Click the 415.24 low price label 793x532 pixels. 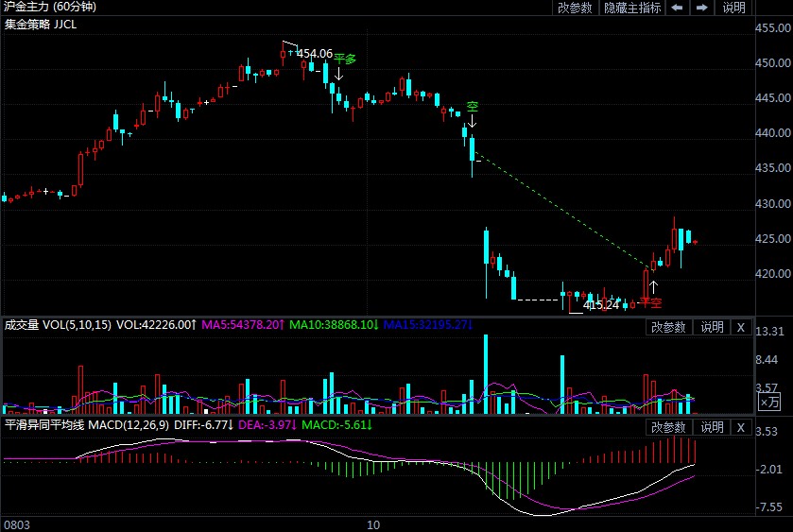pyautogui.click(x=601, y=305)
